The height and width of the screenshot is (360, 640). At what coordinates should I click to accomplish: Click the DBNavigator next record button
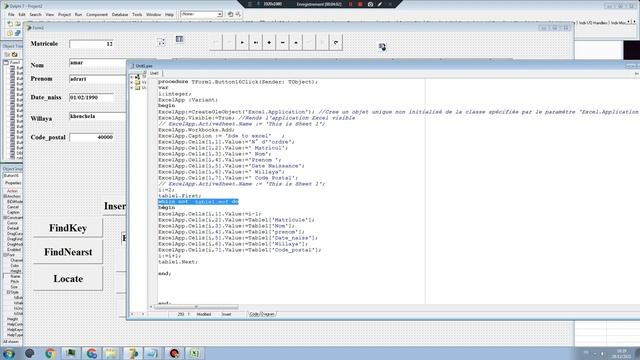point(242,42)
